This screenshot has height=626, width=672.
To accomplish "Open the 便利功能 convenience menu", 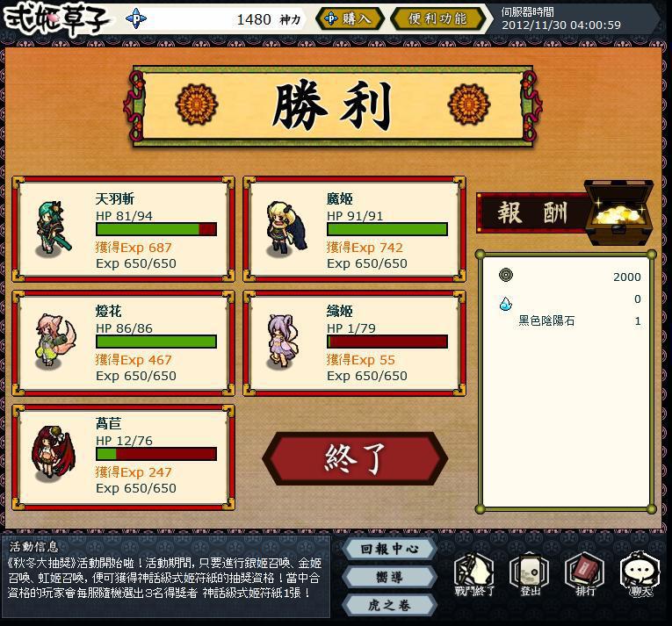I will tap(438, 18).
